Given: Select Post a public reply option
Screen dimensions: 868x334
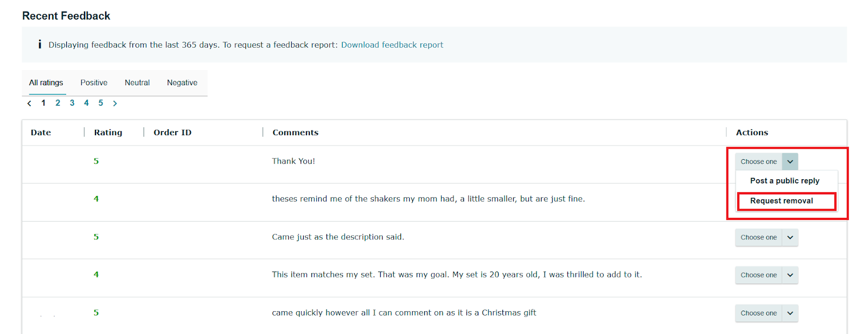Looking at the screenshot, I should point(784,181).
